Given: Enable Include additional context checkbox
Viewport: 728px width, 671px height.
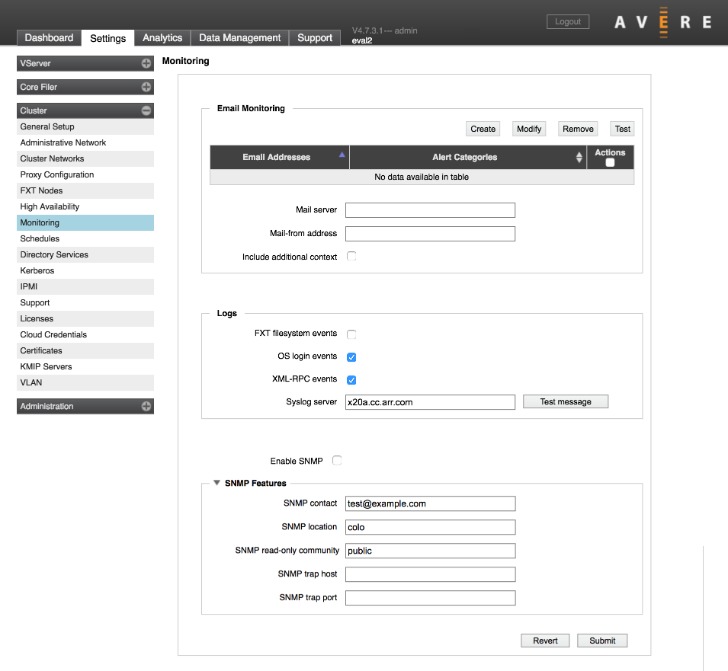Looking at the screenshot, I should 351,256.
